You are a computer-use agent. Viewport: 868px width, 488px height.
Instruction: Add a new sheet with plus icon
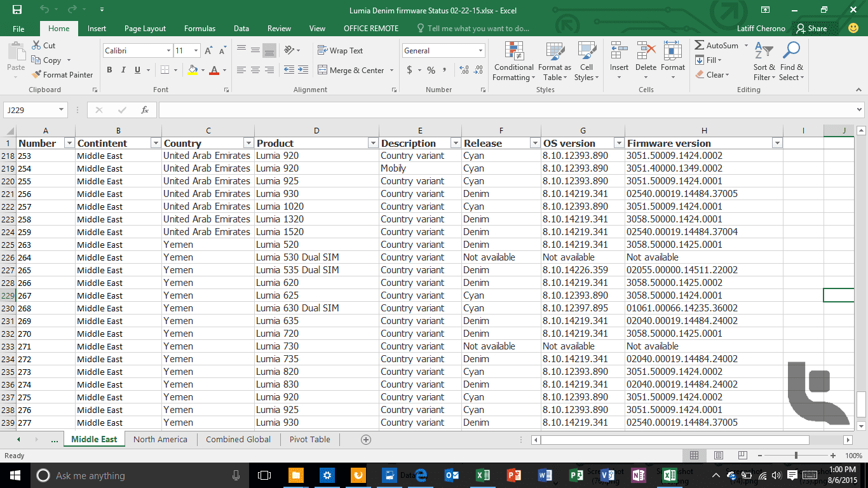[366, 440]
